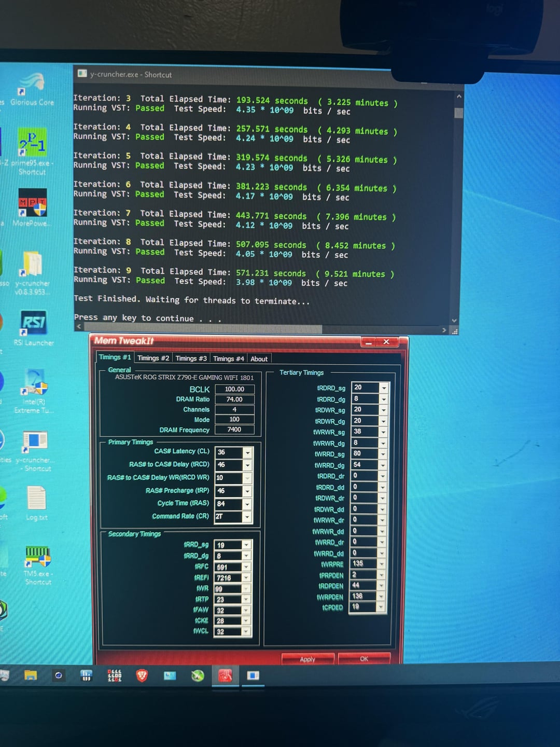560x747 pixels.
Task: Click the tRTP value 23 field
Action: coord(228,599)
